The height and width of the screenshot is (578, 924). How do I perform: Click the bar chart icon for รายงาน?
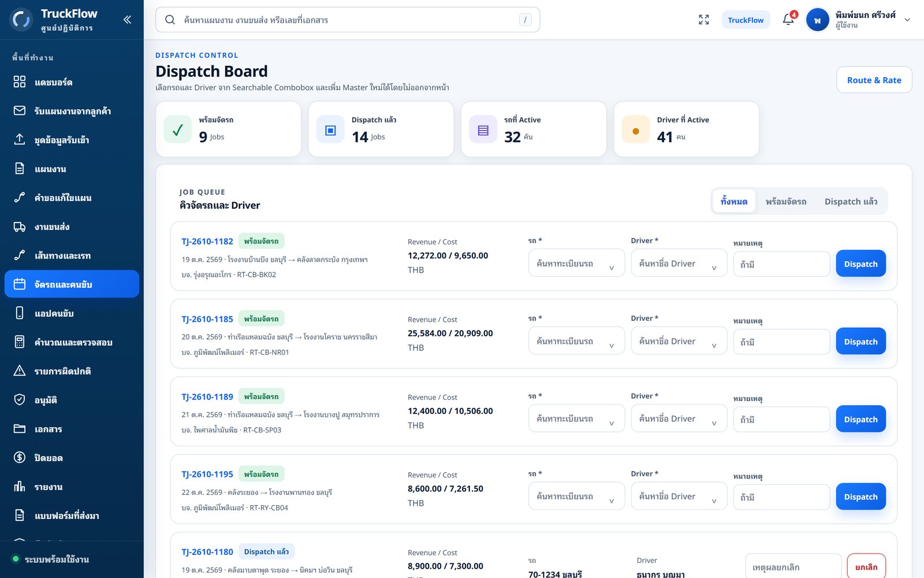[20, 487]
